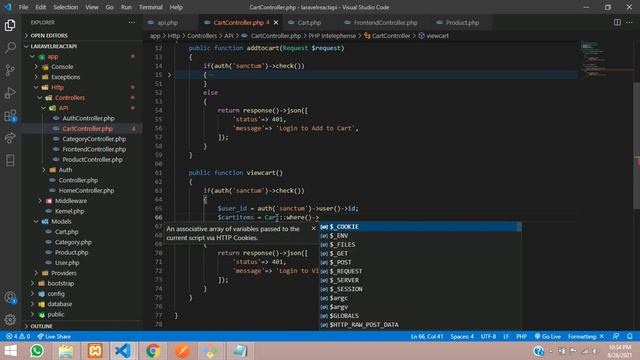Open the Windows Start menu

tap(11, 351)
